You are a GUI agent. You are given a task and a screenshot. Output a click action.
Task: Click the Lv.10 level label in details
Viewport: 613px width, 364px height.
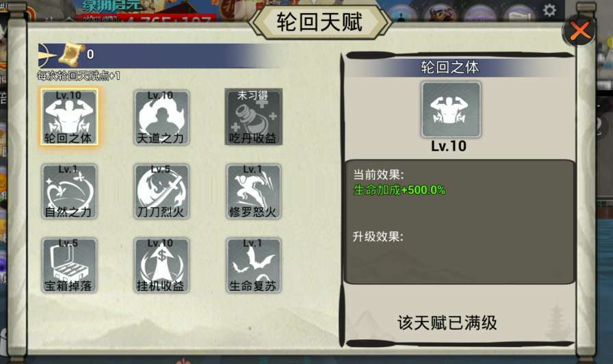(449, 146)
